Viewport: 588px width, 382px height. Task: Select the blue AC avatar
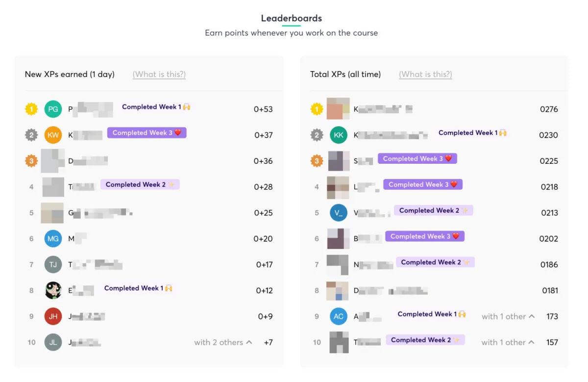click(x=339, y=316)
